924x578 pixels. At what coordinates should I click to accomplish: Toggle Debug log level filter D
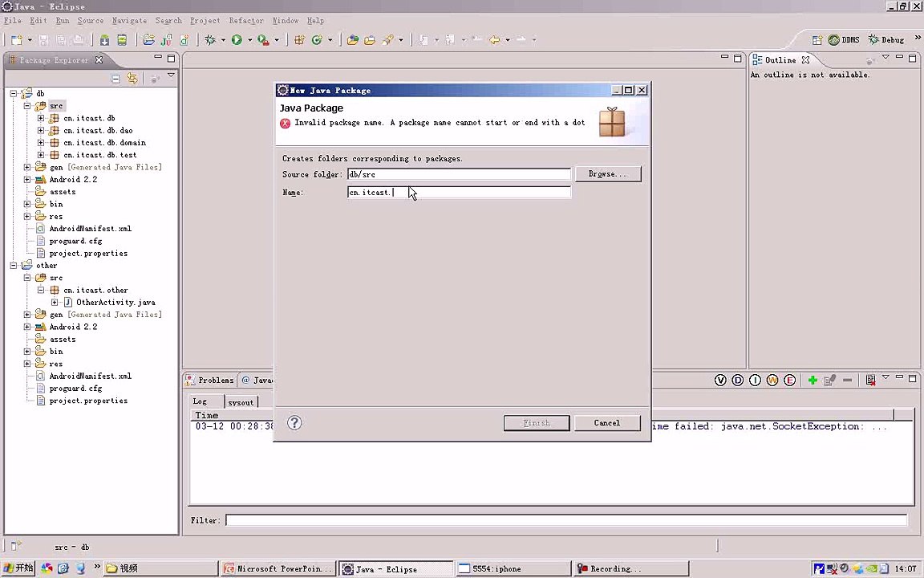pyautogui.click(x=738, y=381)
